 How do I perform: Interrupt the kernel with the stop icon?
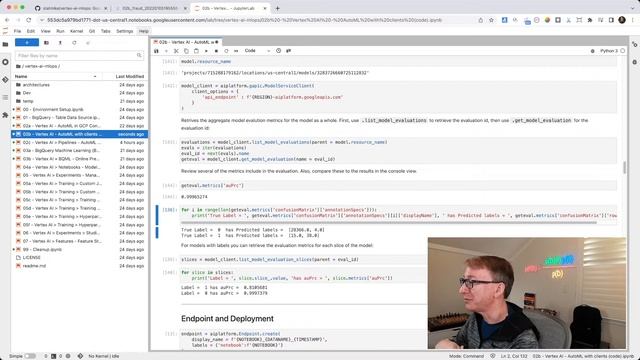pos(216,51)
